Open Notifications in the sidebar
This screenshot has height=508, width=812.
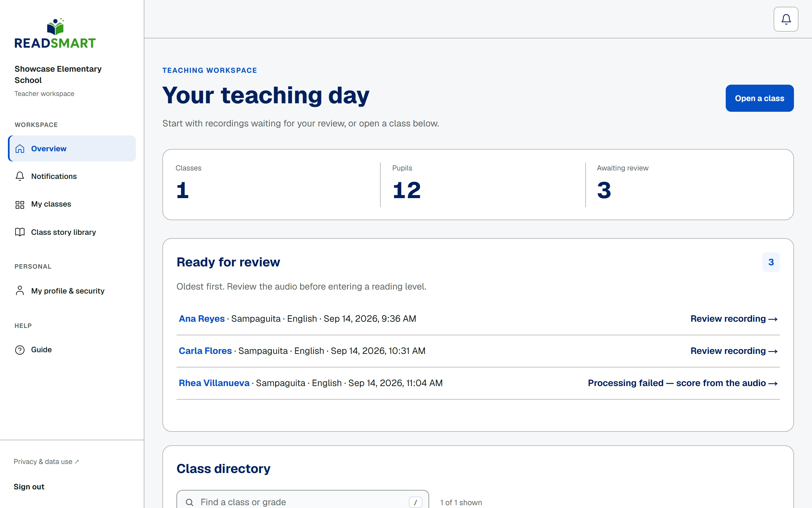pyautogui.click(x=72, y=176)
